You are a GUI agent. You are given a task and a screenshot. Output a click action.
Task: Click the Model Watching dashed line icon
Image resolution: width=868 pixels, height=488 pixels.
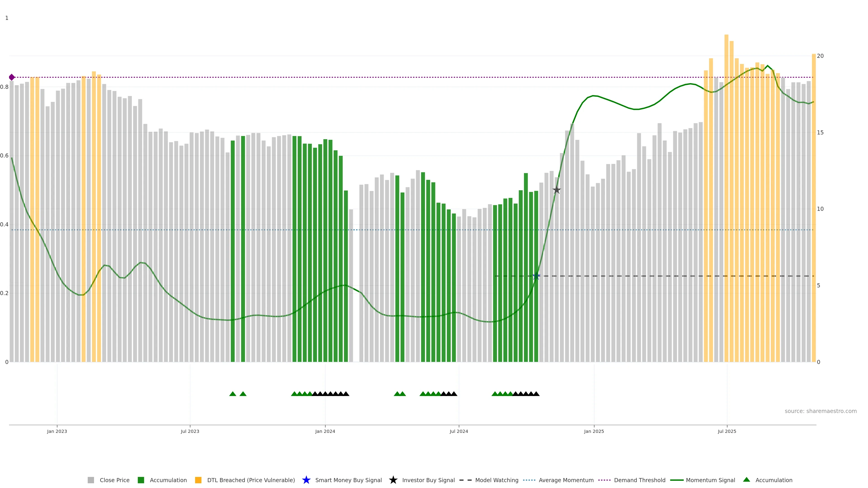tap(465, 480)
